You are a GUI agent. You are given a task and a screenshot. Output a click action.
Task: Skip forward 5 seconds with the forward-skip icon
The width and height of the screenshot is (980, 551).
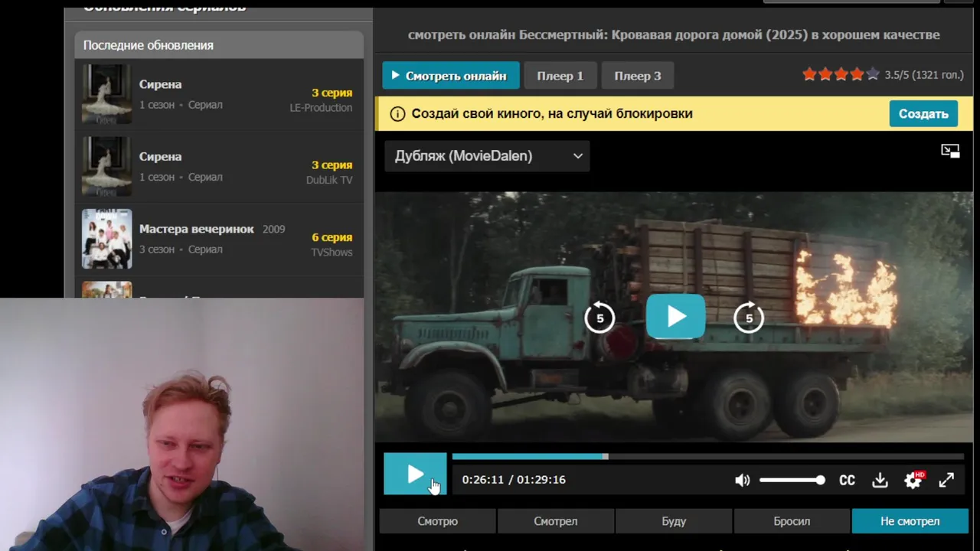[749, 318]
